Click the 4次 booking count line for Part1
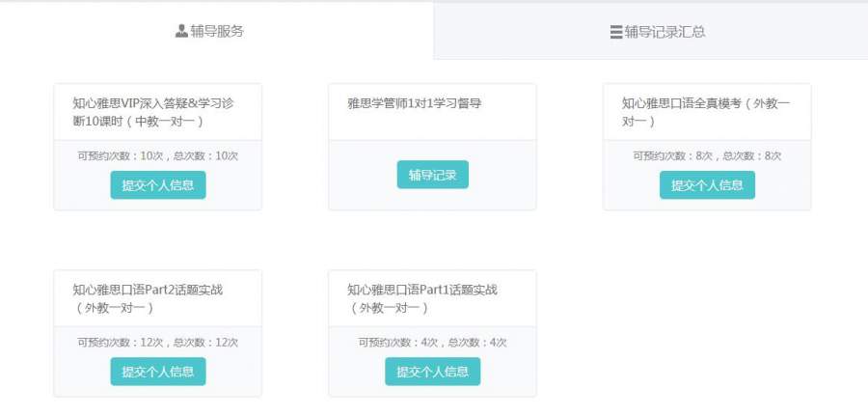The image size is (868, 417). (x=432, y=342)
